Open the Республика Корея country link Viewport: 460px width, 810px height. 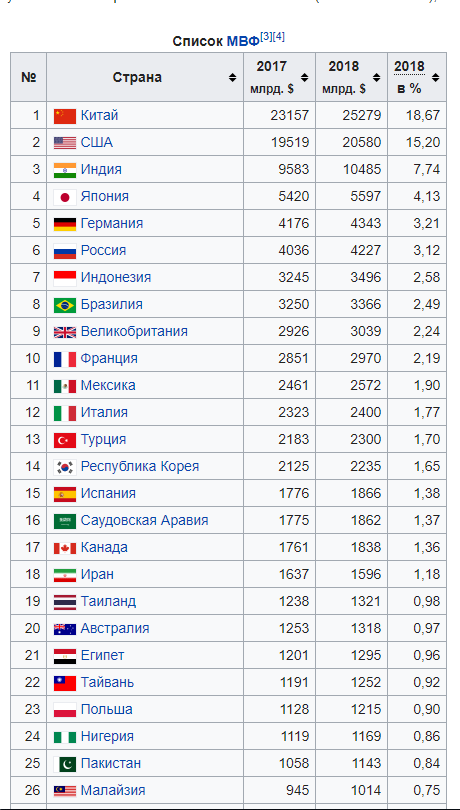[x=140, y=466]
